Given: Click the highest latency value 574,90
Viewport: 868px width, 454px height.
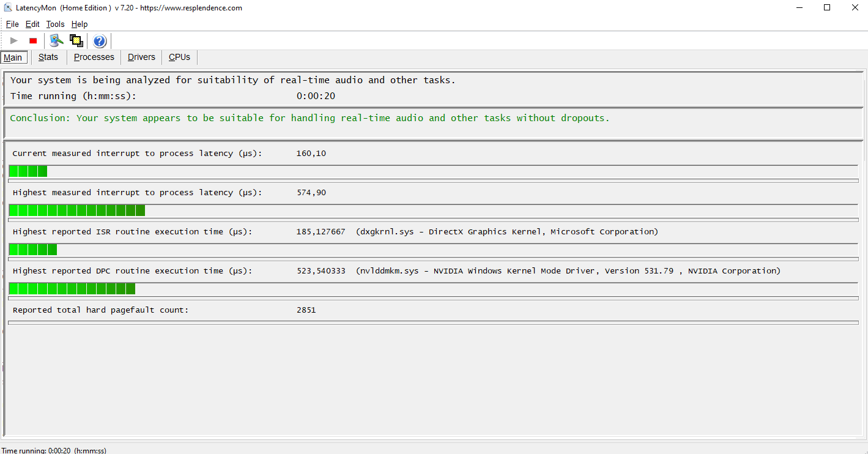Looking at the screenshot, I should [x=311, y=193].
